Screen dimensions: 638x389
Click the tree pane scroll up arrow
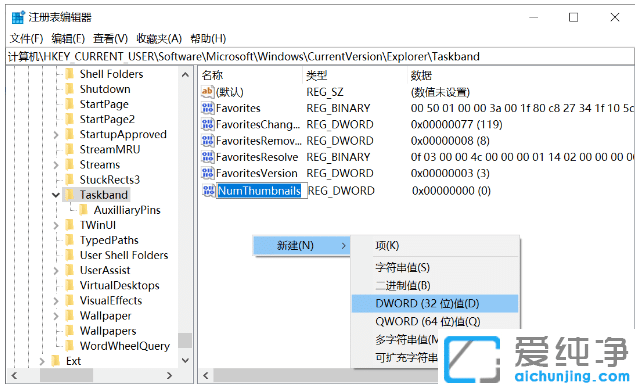click(x=185, y=75)
